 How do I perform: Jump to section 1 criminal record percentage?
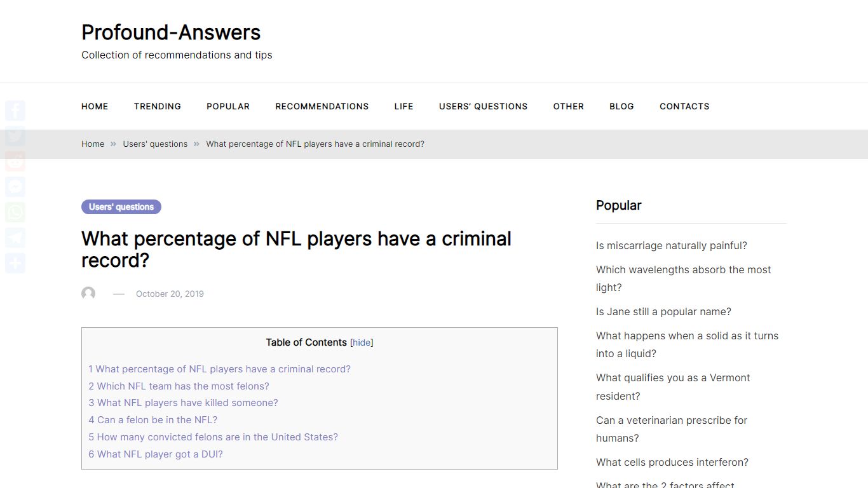point(219,369)
